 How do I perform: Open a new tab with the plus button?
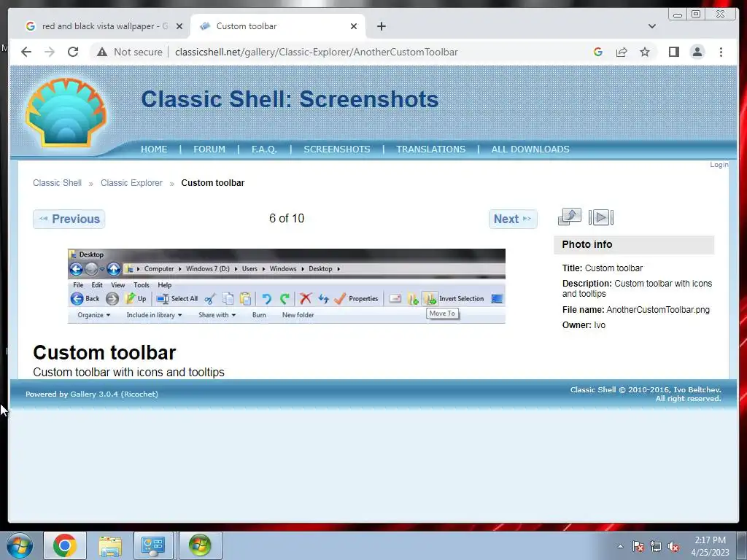click(x=381, y=26)
